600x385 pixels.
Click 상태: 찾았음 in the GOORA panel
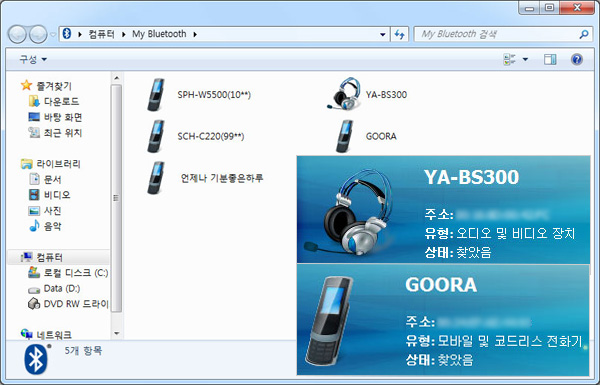(439, 360)
